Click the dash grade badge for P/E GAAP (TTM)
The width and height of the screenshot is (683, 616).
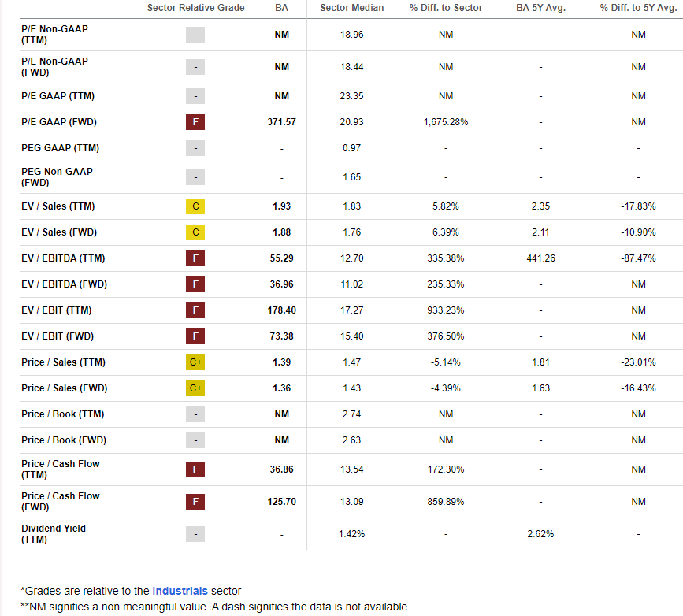click(x=195, y=96)
